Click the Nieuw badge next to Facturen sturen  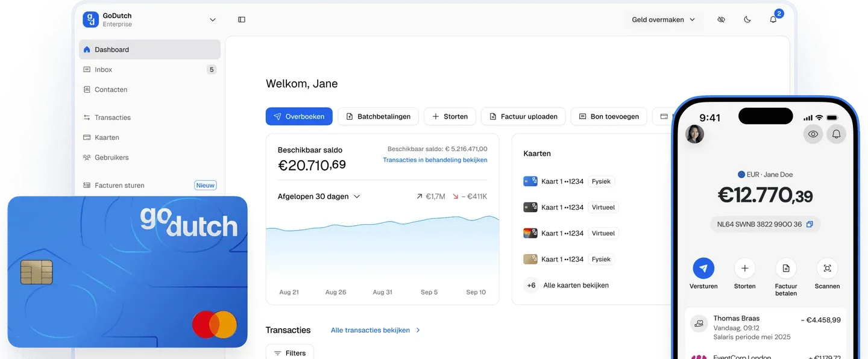click(x=206, y=186)
